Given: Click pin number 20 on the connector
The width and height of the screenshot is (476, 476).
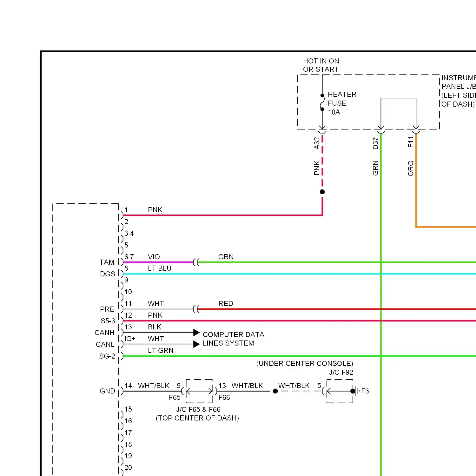Looking at the screenshot, I should pos(128,467).
